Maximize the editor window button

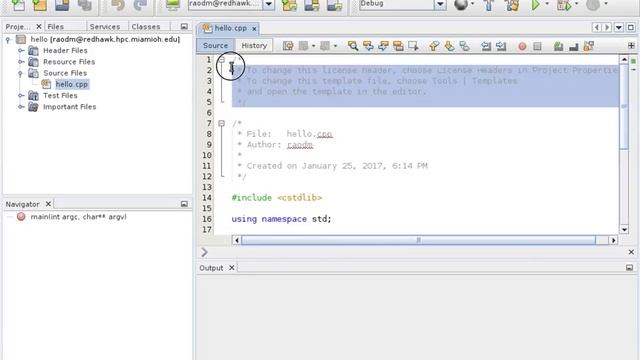[631, 27]
